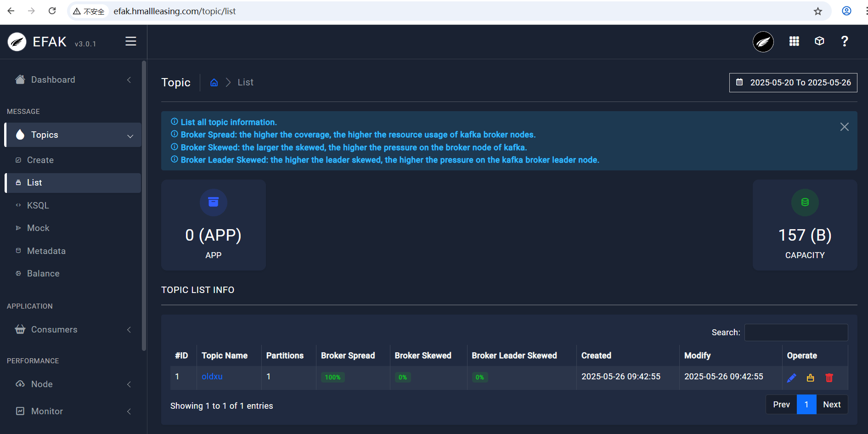Click the blue edit pencil for oldxu topic
The image size is (868, 434).
[791, 378]
